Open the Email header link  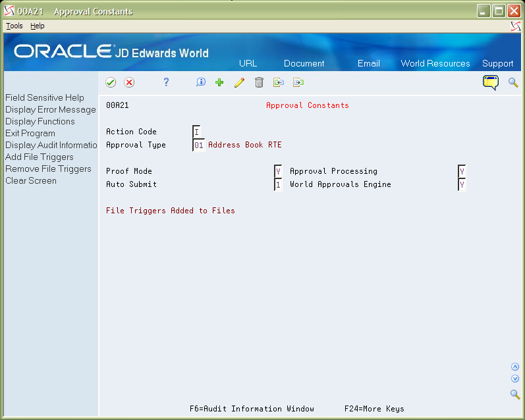[369, 63]
